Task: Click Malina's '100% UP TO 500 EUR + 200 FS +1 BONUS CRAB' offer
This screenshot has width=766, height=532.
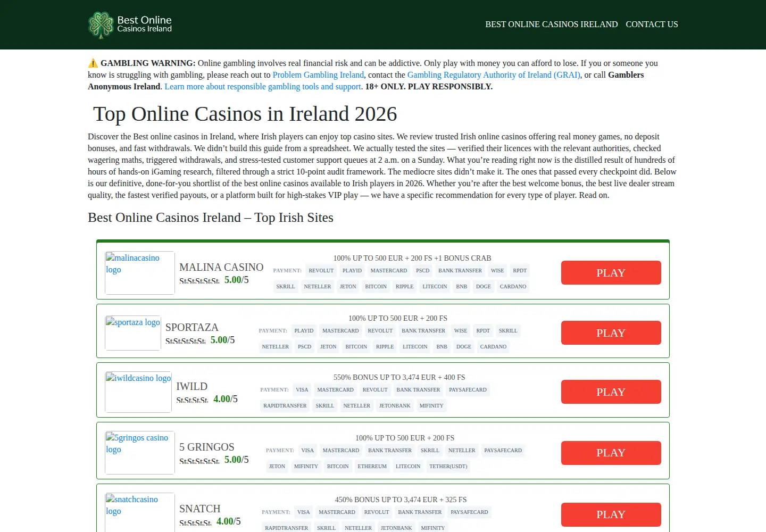Action: coord(412,258)
